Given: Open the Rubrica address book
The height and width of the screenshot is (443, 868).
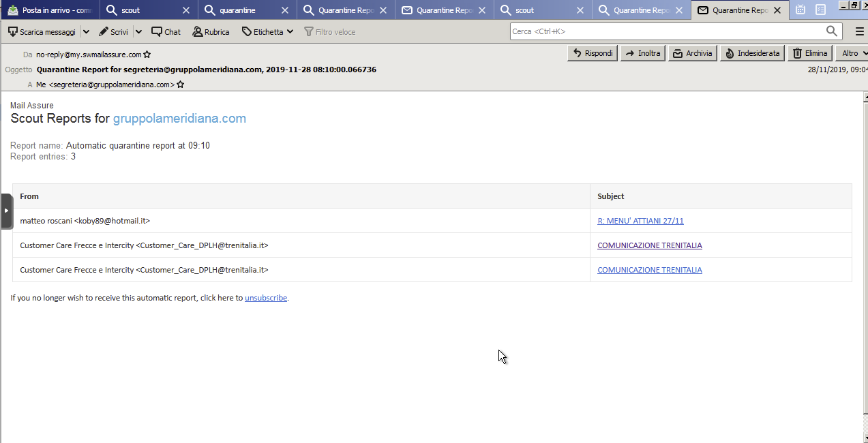Looking at the screenshot, I should pyautogui.click(x=211, y=32).
